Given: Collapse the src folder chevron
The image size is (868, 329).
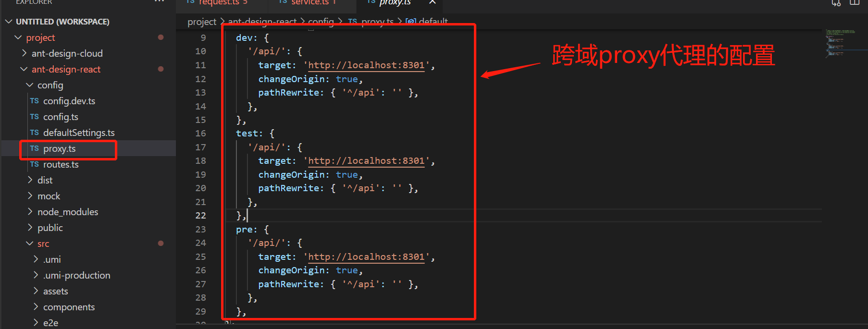Looking at the screenshot, I should 30,244.
